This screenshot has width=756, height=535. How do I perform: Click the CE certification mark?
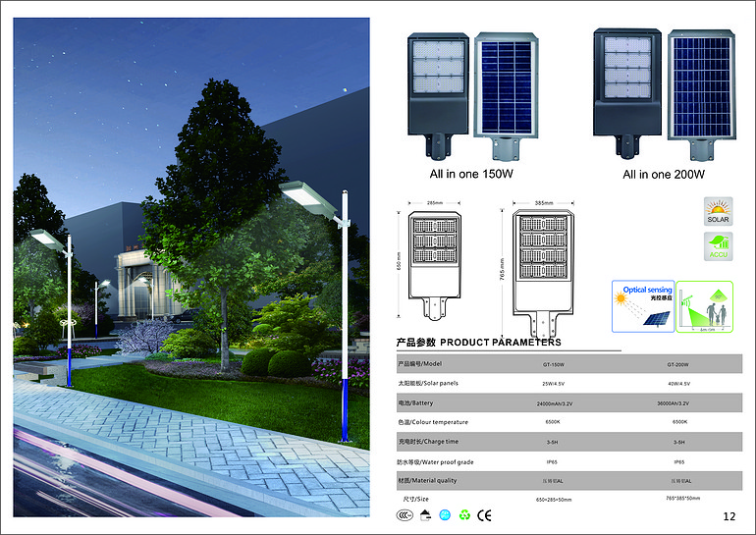point(484,513)
